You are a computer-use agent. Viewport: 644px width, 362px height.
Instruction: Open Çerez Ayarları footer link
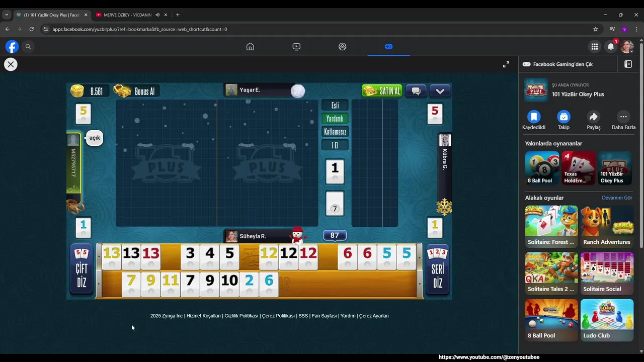click(374, 316)
